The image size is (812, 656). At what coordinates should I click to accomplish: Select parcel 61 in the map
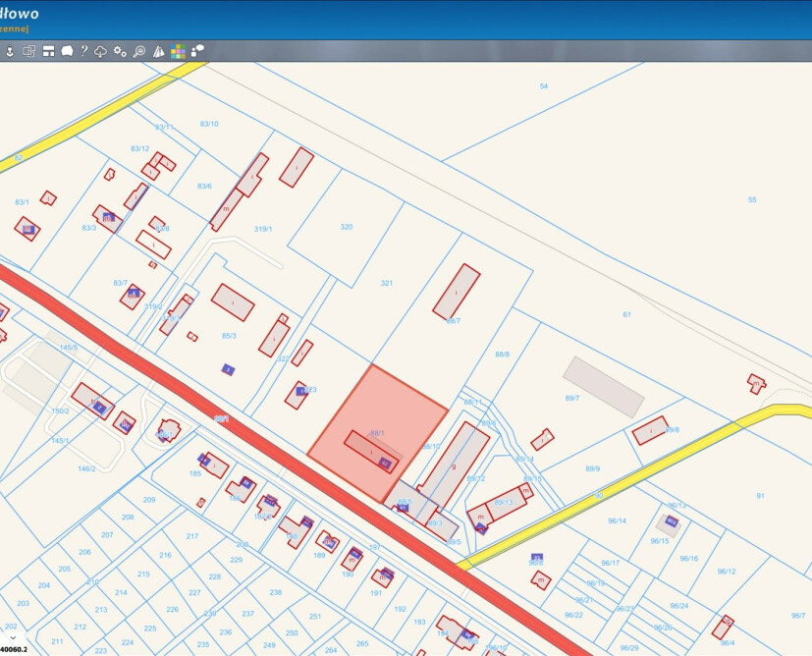point(626,314)
